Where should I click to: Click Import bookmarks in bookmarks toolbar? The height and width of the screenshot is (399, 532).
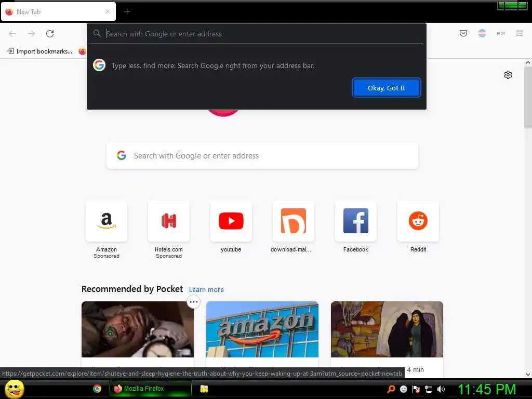[39, 51]
